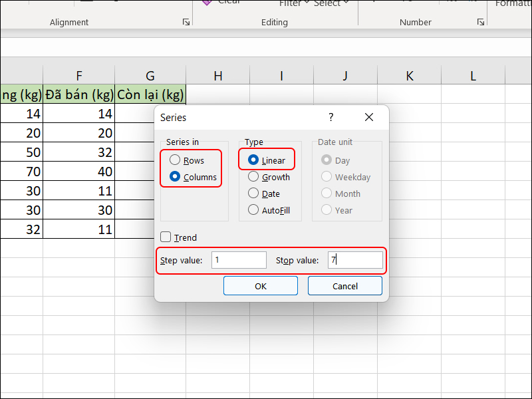
Task: Open the Number format dialog launcher
Action: pyautogui.click(x=480, y=23)
